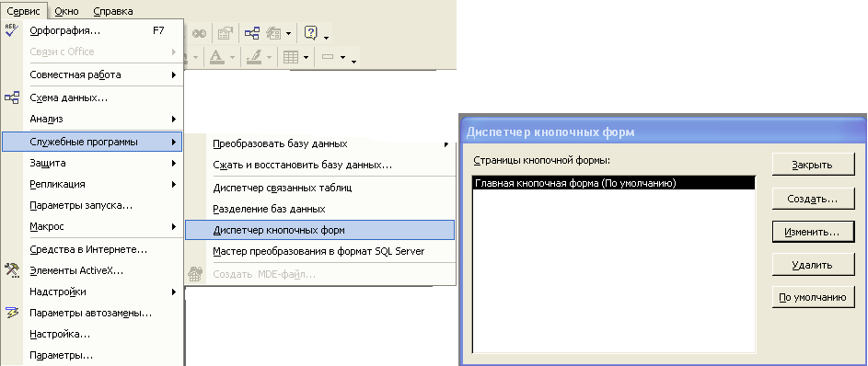Choose Настройка... menu item
The width and height of the screenshot is (868, 366).
(92, 334)
